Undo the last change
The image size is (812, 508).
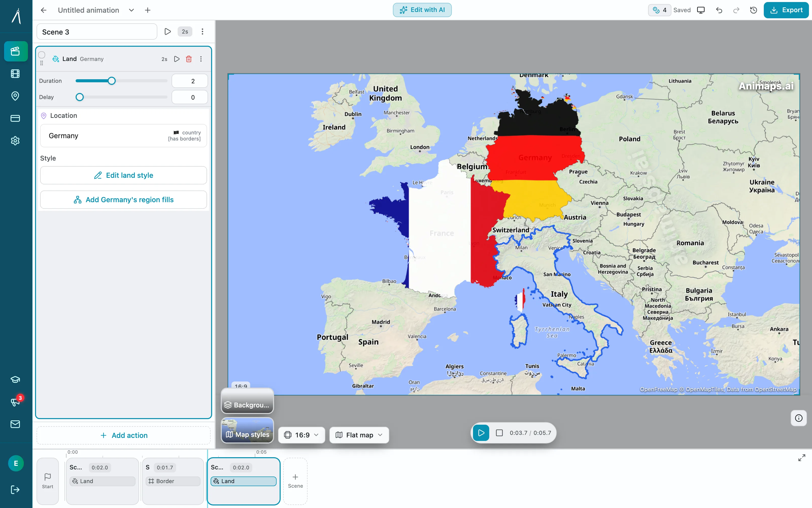point(719,10)
